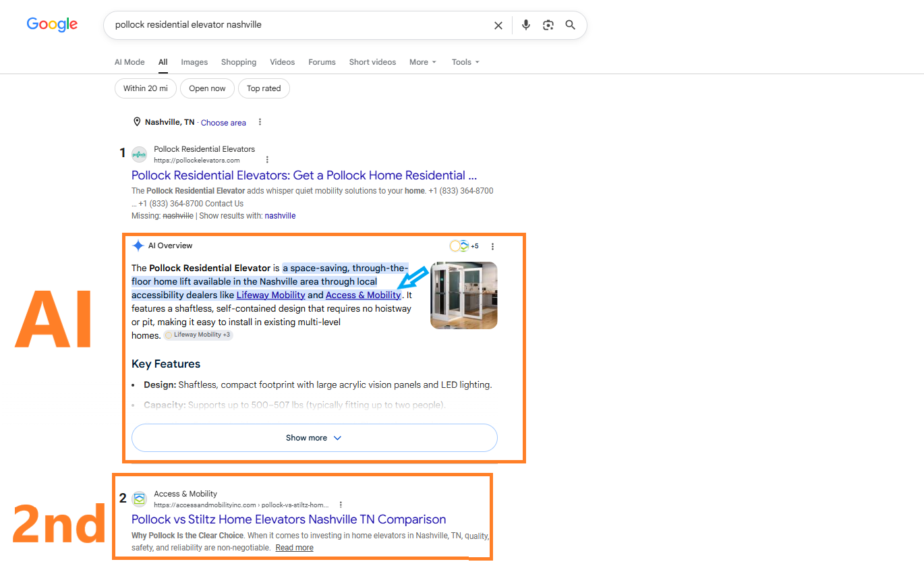
Task: Open the Shopping tab
Action: pyautogui.click(x=239, y=62)
